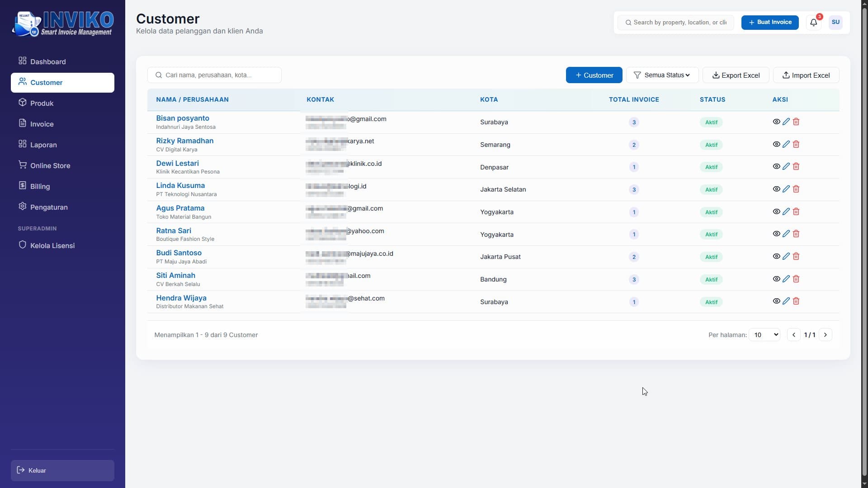Viewport: 868px width, 488px height.
Task: Click the Aktif status badge for Siti Aminah
Action: click(x=711, y=279)
